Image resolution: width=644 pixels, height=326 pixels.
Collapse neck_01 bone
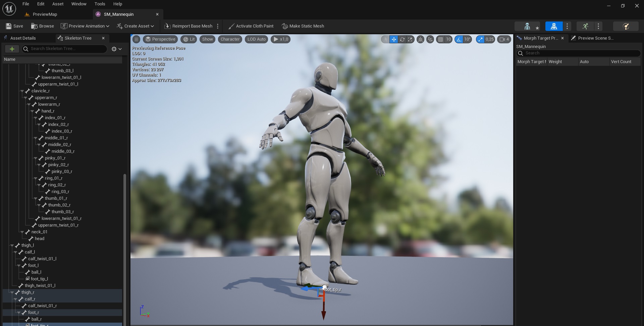22,232
